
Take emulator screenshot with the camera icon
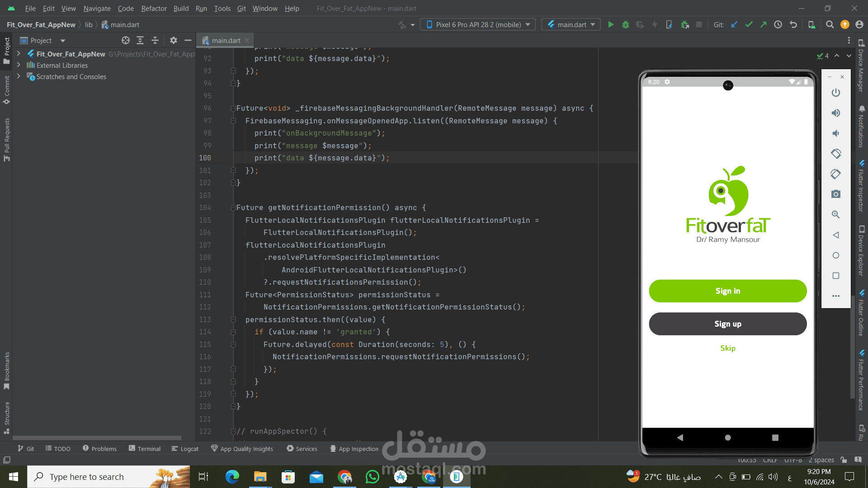coord(836,194)
